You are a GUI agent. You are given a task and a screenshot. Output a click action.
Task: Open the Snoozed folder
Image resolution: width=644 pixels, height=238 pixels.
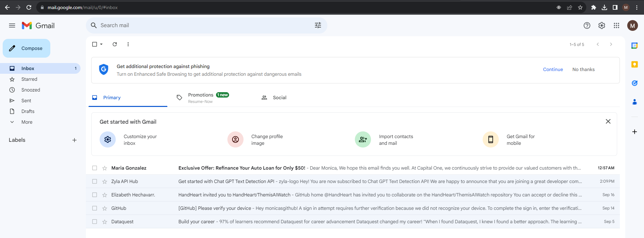pyautogui.click(x=40, y=90)
